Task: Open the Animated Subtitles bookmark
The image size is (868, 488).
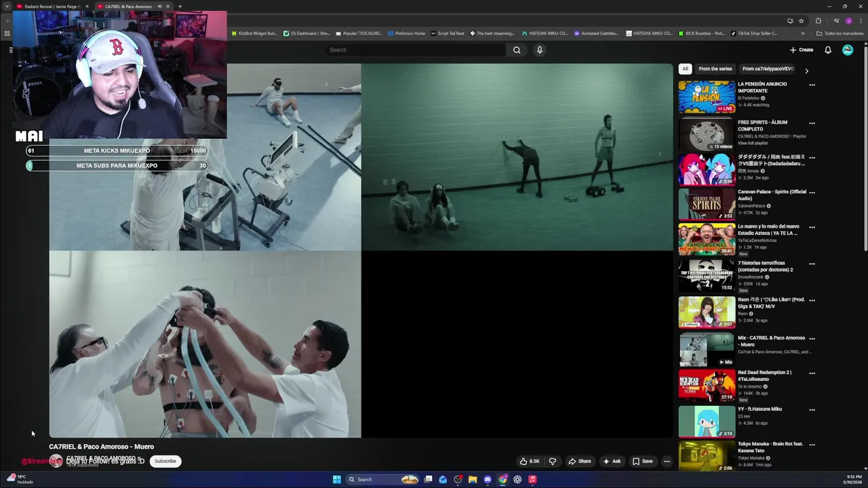Action: pyautogui.click(x=596, y=33)
